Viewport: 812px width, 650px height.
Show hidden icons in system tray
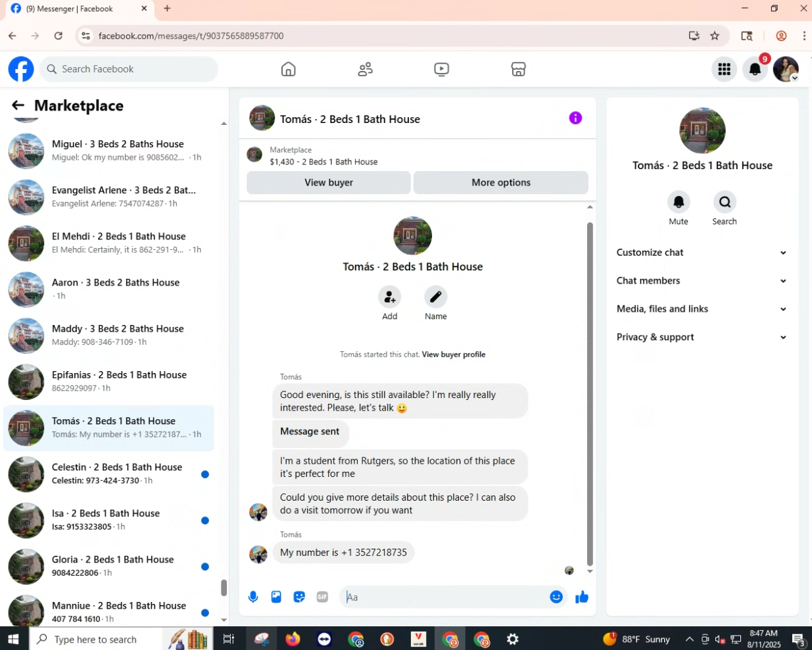point(689,639)
